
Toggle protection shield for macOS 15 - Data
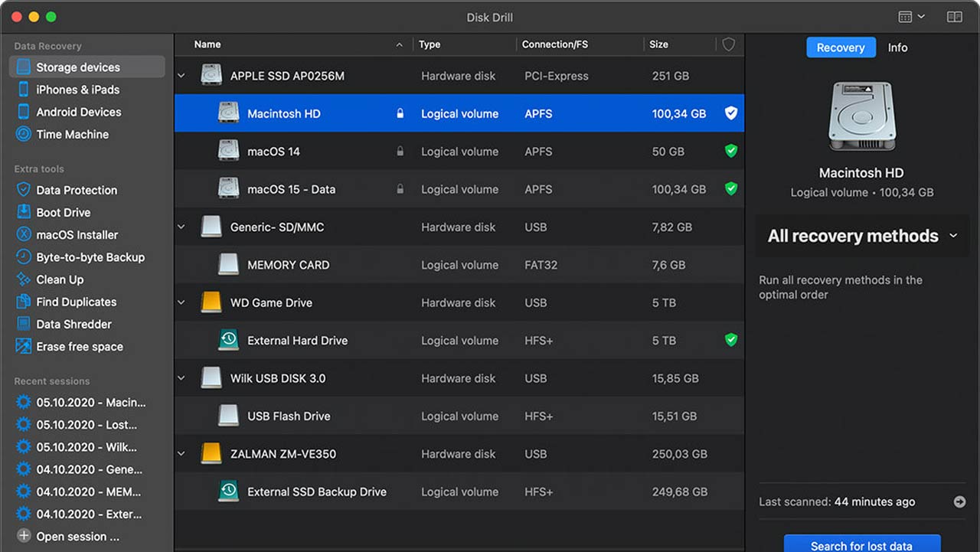[x=730, y=189]
